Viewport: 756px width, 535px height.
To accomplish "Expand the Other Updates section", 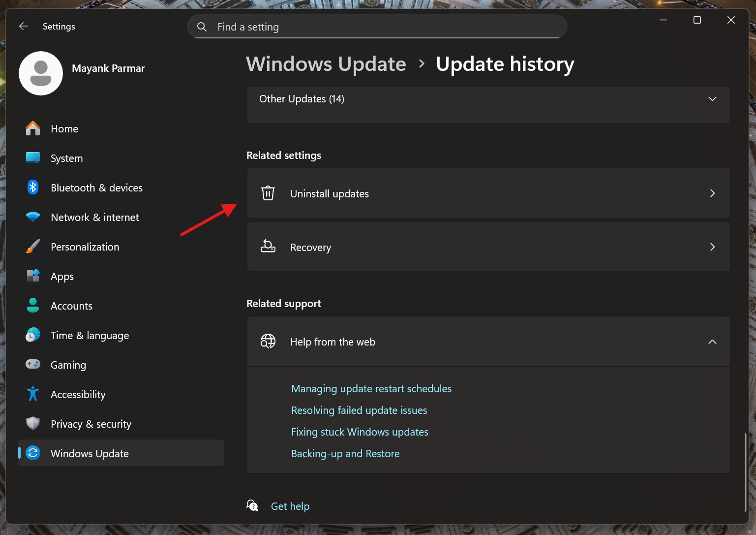I will (712, 98).
